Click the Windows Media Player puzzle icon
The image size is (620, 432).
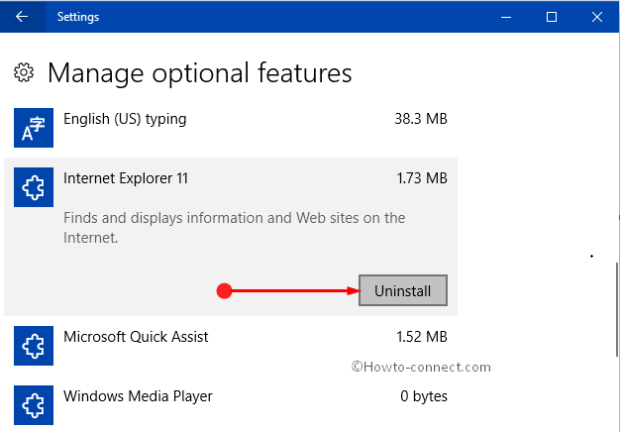[x=34, y=405]
